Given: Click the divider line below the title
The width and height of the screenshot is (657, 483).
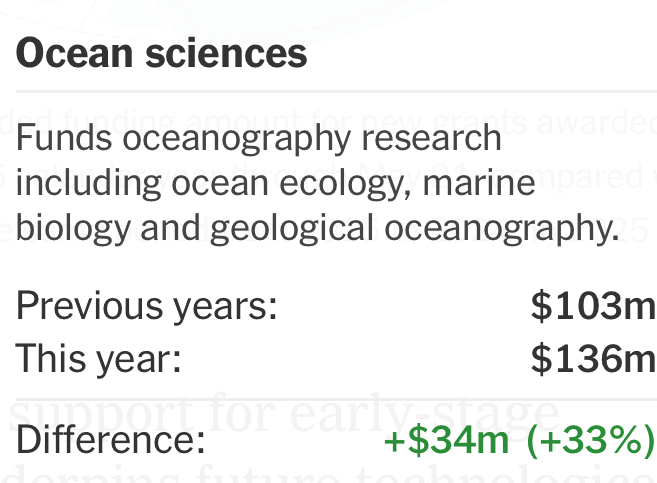Looking at the screenshot, I should (x=336, y=91).
